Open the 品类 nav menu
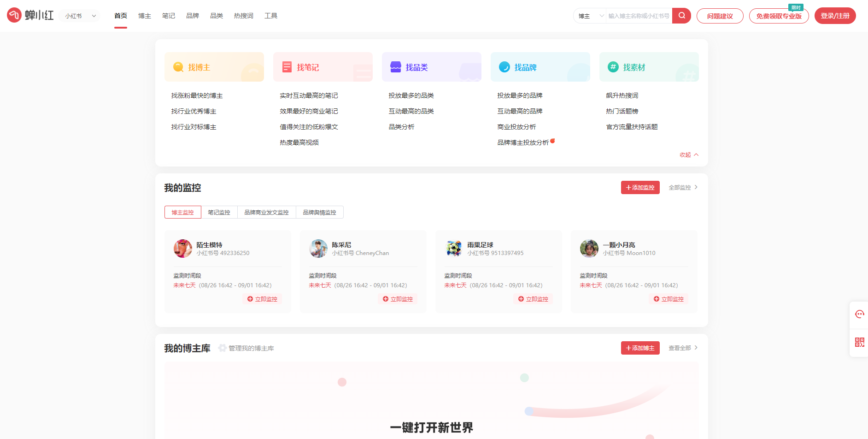 217,16
